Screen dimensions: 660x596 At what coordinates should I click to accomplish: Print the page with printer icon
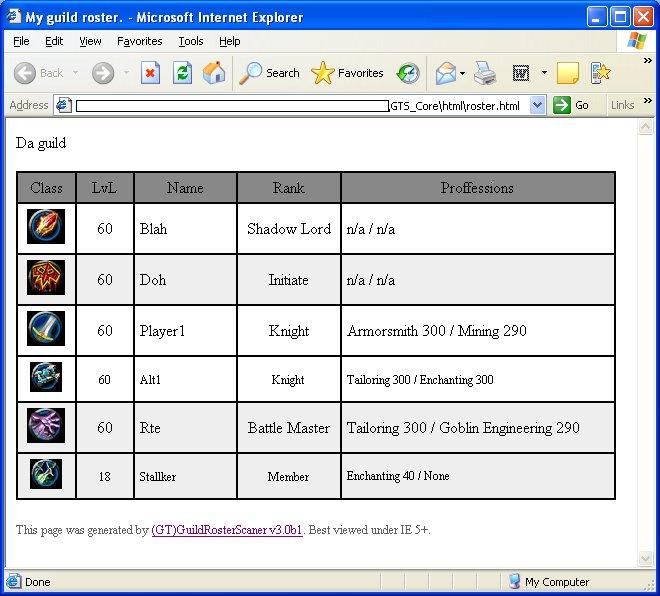tap(485, 73)
